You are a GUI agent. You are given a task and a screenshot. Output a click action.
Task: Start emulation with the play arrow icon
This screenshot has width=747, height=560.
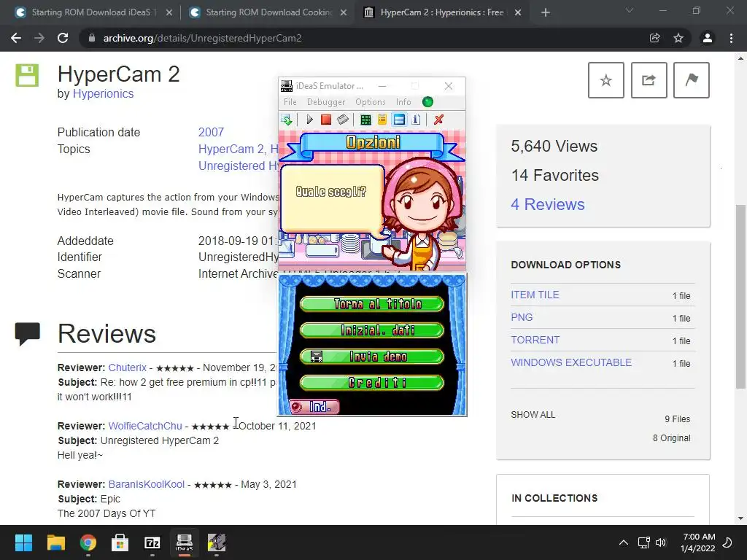point(309,120)
